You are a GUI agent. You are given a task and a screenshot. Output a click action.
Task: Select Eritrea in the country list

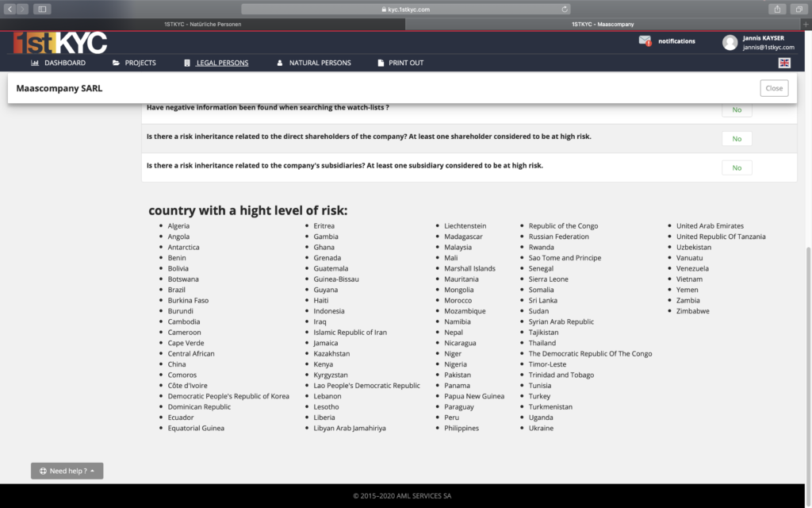[324, 226]
